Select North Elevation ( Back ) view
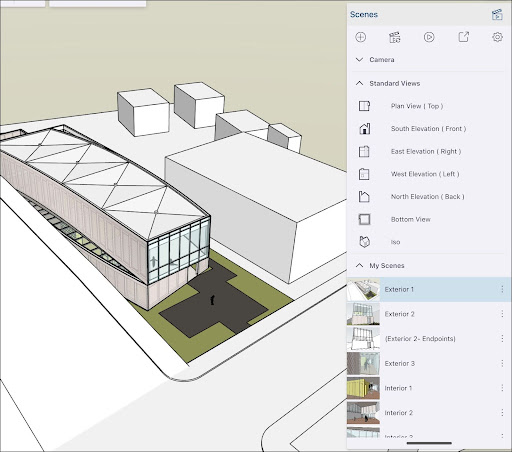This screenshot has width=512, height=452. [x=428, y=197]
